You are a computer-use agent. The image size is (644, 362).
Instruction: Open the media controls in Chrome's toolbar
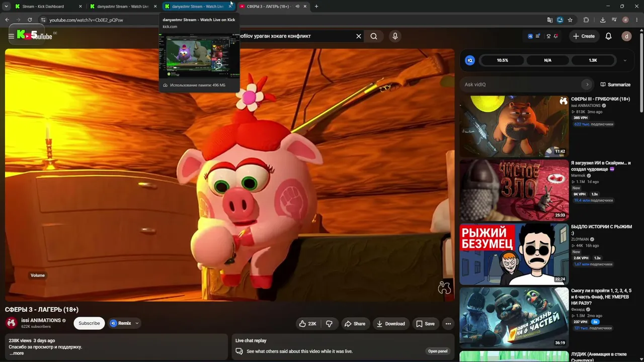[x=614, y=20]
